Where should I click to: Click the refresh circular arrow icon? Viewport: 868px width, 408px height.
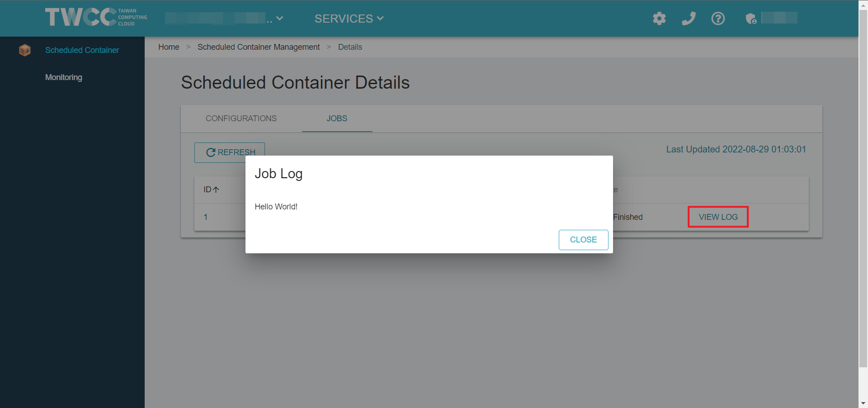click(x=211, y=152)
